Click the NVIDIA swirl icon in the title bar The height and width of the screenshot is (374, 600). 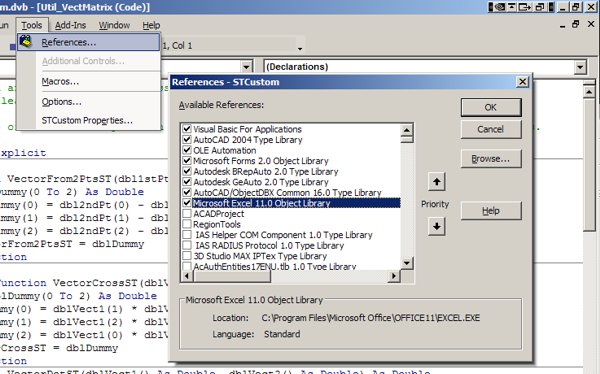pos(500,7)
